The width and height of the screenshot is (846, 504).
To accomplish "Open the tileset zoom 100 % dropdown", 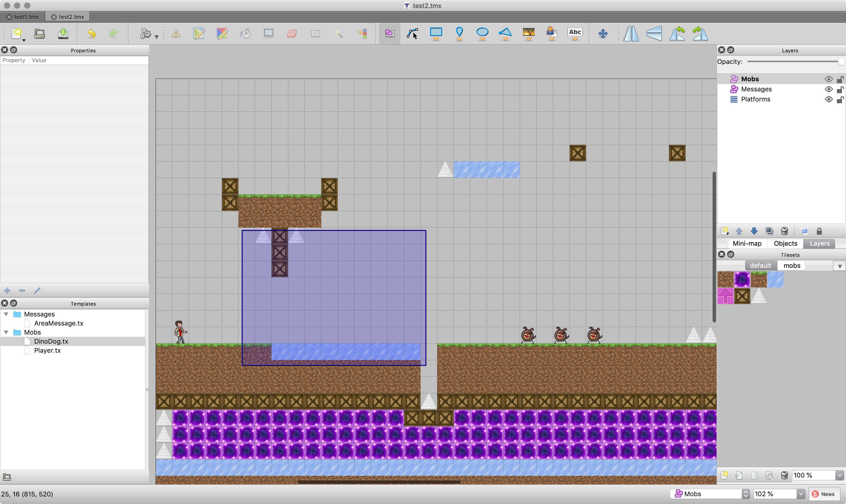I will point(839,475).
